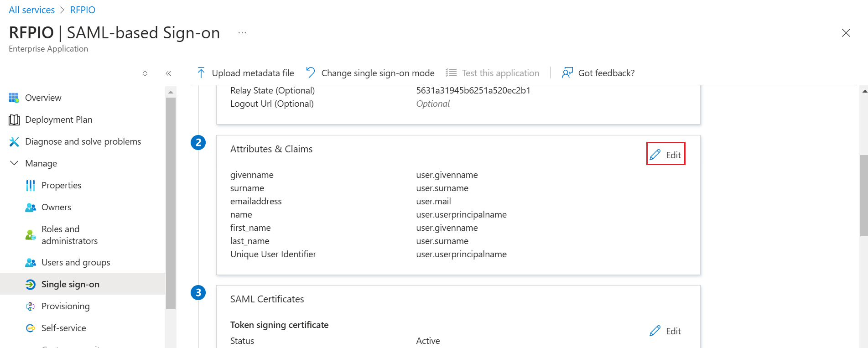
Task: Edit the Attributes & Claims section
Action: point(665,154)
